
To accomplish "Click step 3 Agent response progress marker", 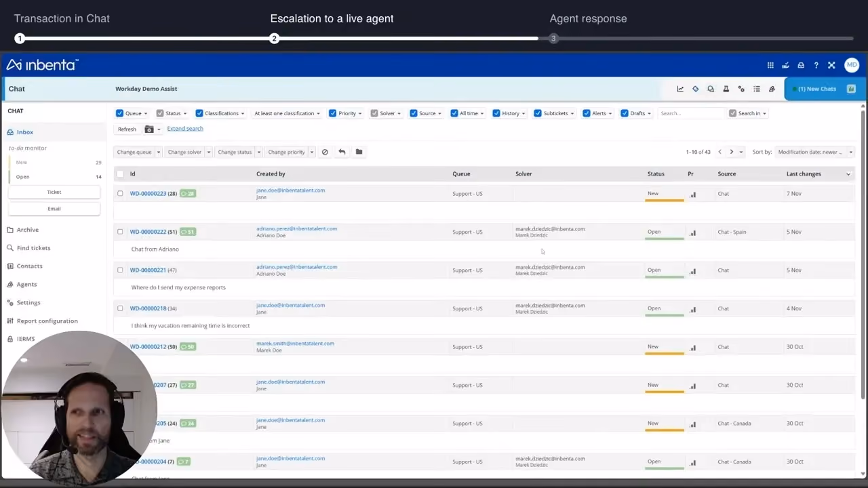I will pos(553,39).
